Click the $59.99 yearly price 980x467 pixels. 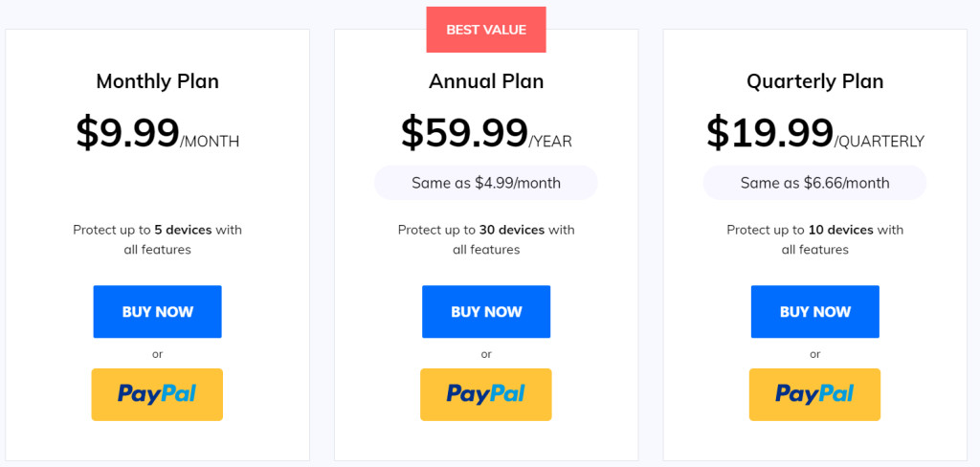pyautogui.click(x=464, y=132)
